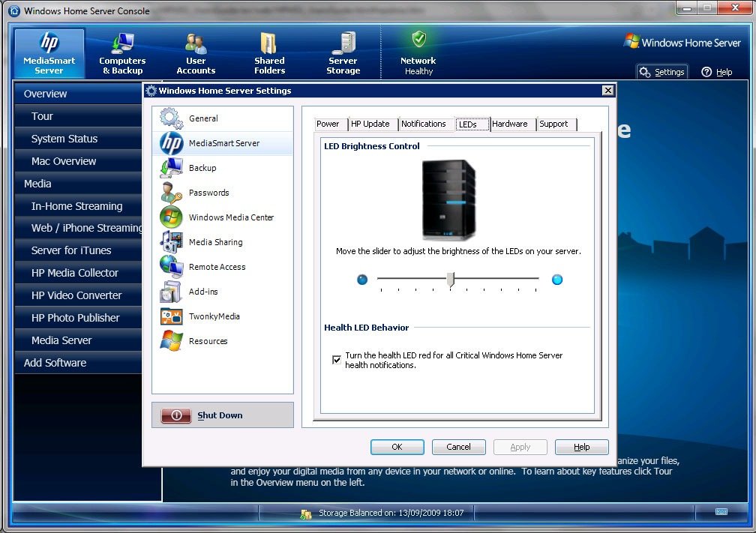Open User Accounts section

point(196,53)
